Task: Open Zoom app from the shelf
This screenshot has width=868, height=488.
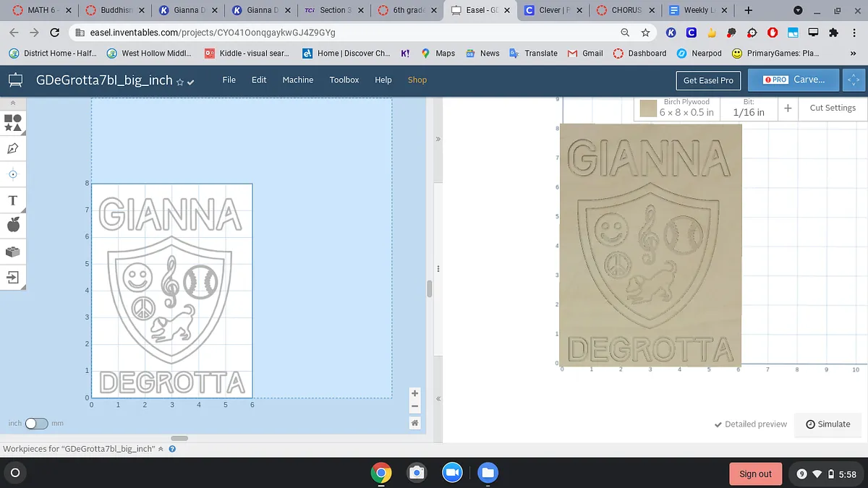Action: (x=452, y=474)
